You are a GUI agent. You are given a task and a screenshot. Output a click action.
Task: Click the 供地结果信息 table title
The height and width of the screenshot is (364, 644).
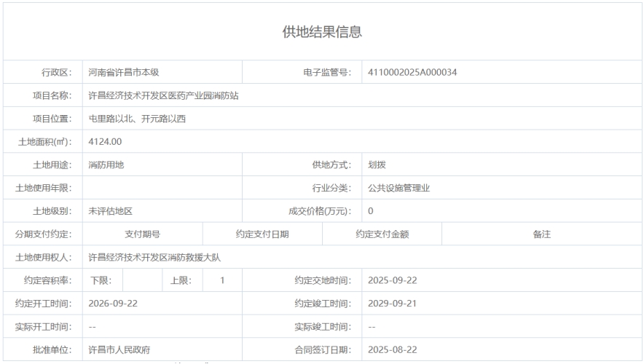322,32
